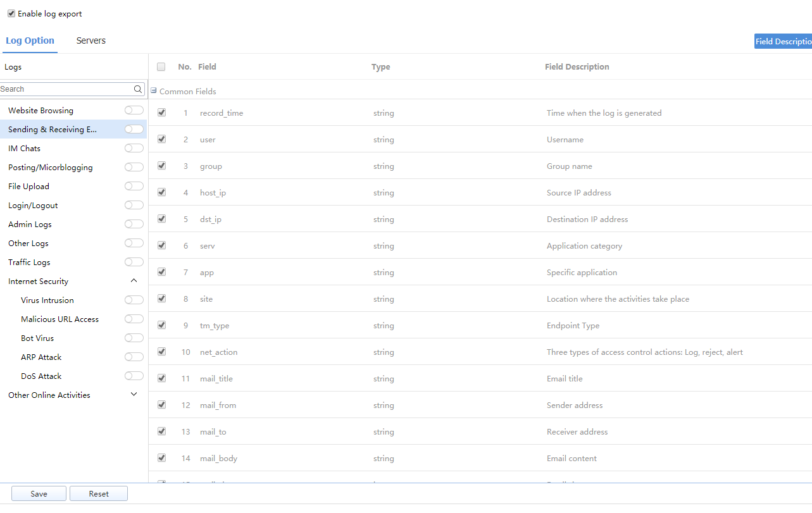Click the Field Description button
This screenshot has width=812, height=513.
click(x=783, y=41)
